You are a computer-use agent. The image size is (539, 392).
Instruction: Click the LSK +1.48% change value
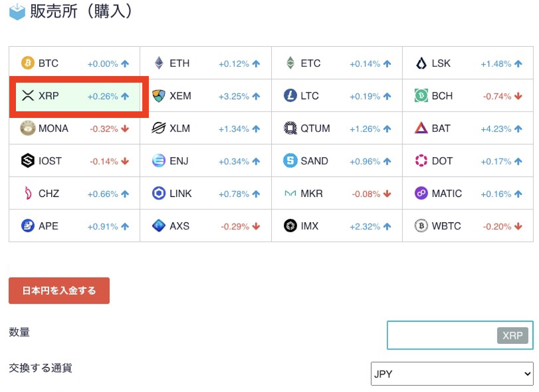(x=496, y=64)
